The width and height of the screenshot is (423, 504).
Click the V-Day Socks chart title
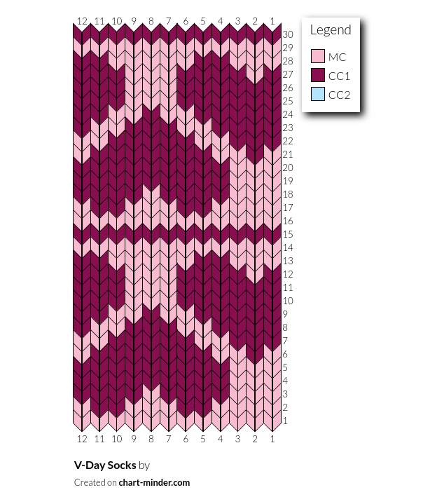click(105, 465)
